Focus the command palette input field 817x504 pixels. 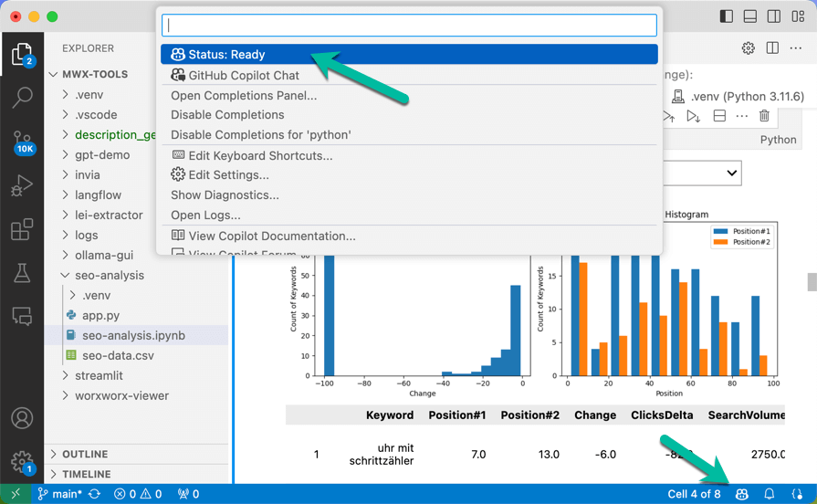point(409,26)
